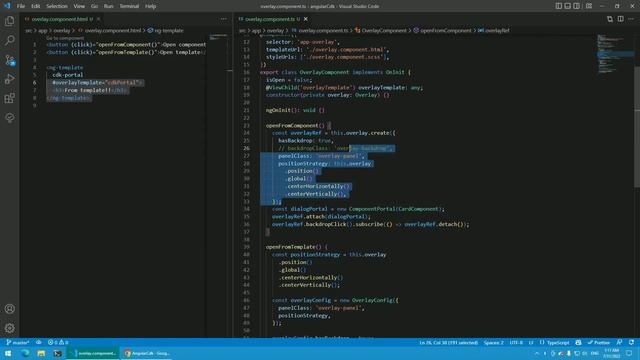
Task: Open the Manage gear icon
Action: [x=9, y=328]
